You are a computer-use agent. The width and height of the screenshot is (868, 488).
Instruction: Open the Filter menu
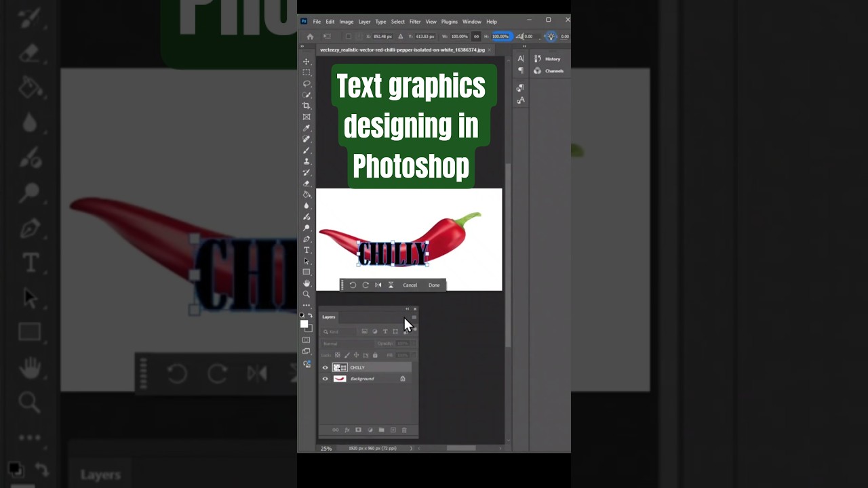415,22
